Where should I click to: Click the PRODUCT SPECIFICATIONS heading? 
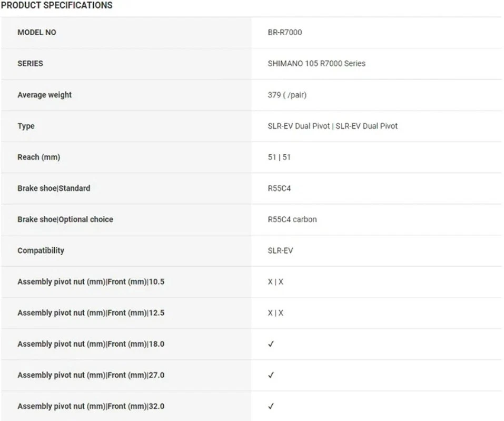coord(57,5)
